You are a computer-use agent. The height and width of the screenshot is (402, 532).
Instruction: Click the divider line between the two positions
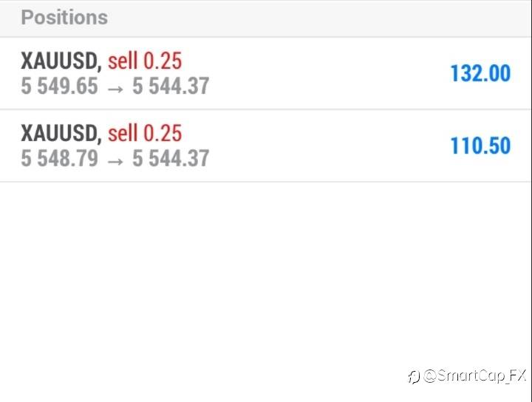pyautogui.click(x=266, y=109)
